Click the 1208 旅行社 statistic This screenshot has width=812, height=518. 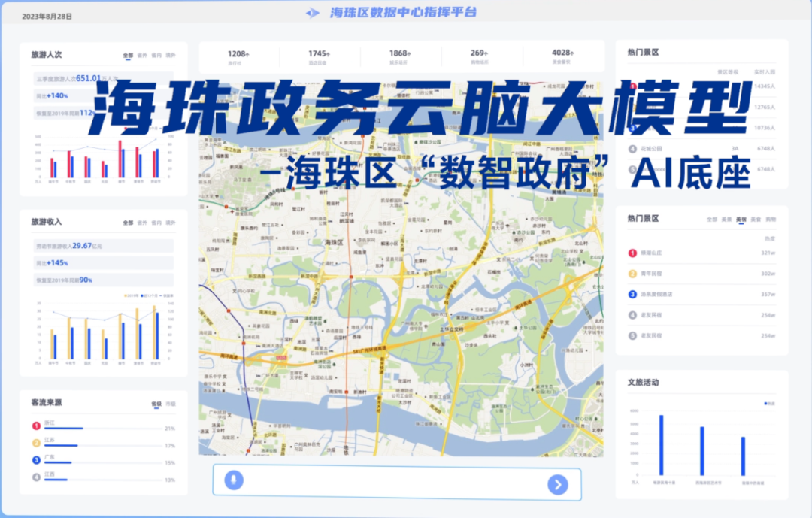238,56
